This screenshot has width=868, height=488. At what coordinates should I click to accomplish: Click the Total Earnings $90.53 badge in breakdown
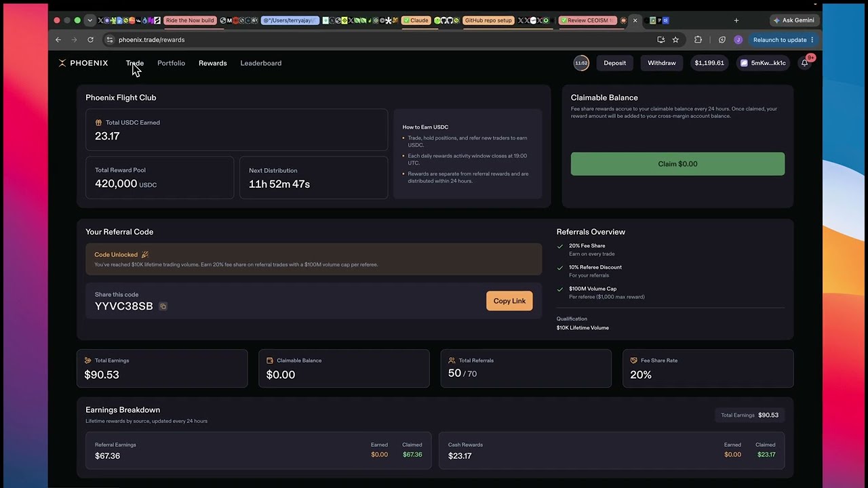point(749,415)
